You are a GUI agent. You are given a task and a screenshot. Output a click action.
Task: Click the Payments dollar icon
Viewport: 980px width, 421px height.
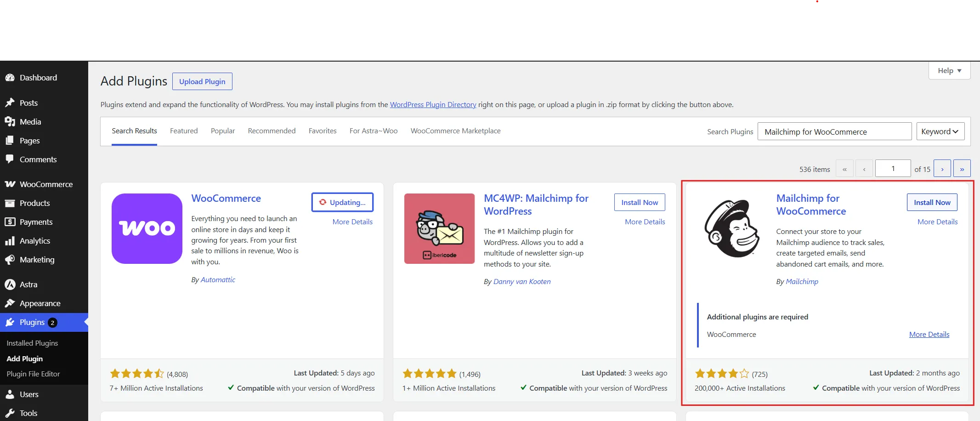(10, 222)
